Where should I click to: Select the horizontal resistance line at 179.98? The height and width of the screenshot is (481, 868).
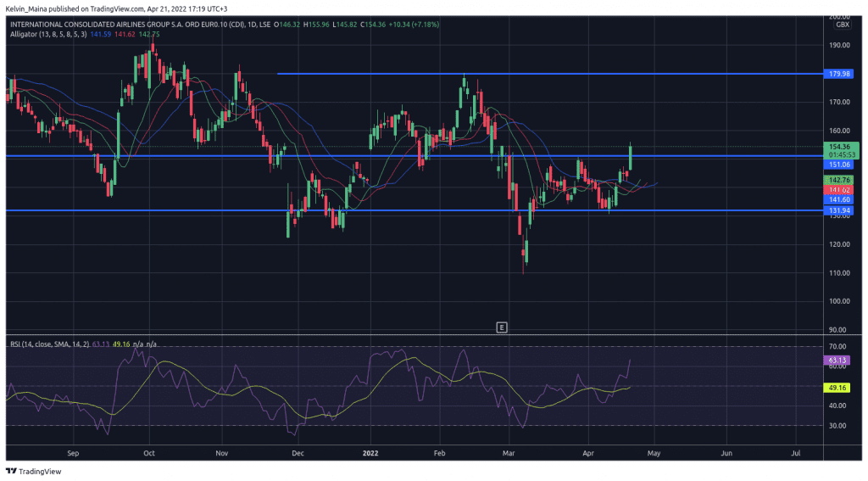550,74
